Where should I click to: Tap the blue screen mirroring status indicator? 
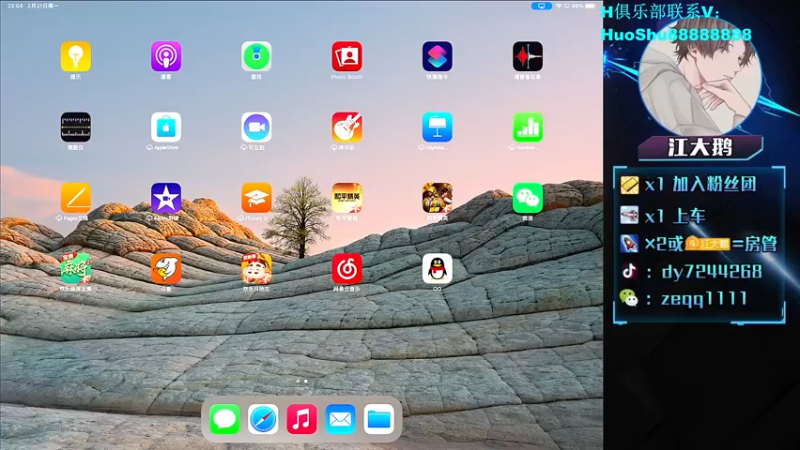[541, 6]
